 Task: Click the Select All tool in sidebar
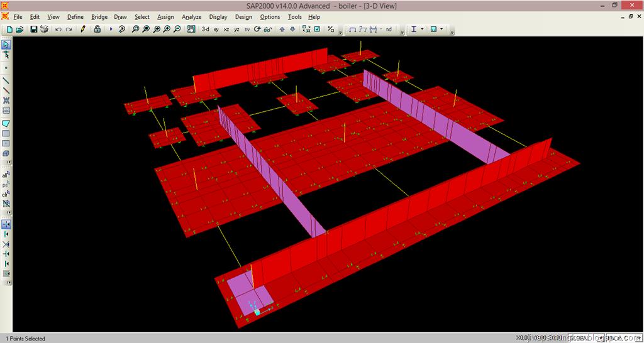6,175
